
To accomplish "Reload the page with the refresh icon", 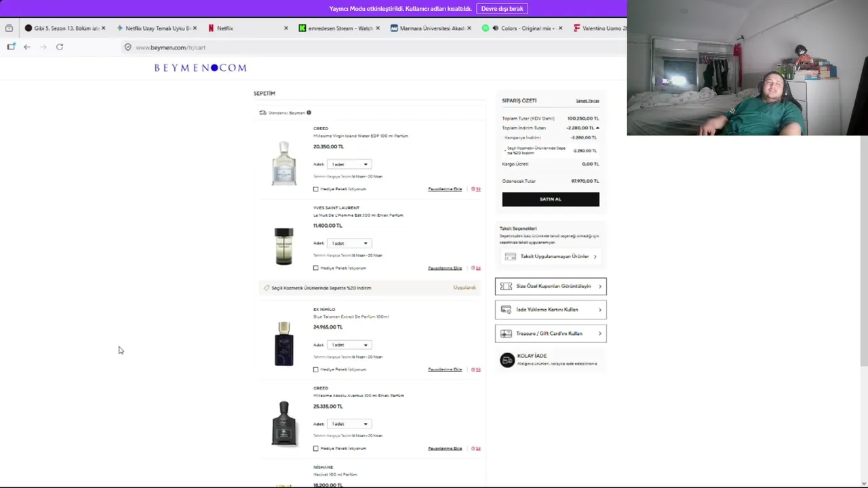I will [60, 47].
